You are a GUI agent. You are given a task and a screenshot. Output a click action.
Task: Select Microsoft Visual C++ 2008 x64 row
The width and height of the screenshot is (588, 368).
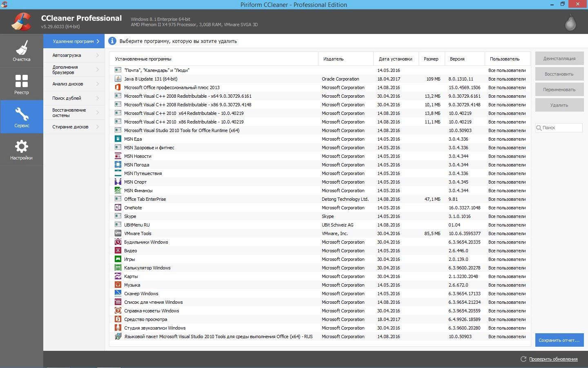tap(320, 96)
